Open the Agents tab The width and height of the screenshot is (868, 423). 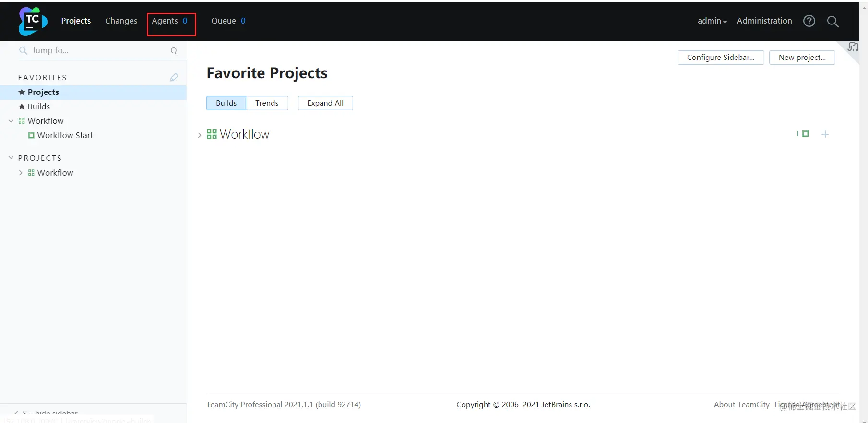point(170,21)
